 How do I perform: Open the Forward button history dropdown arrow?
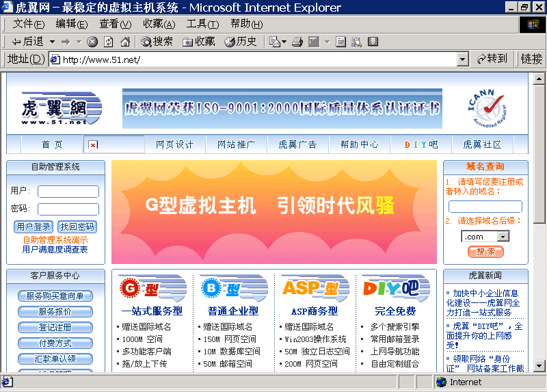pyautogui.click(x=79, y=42)
